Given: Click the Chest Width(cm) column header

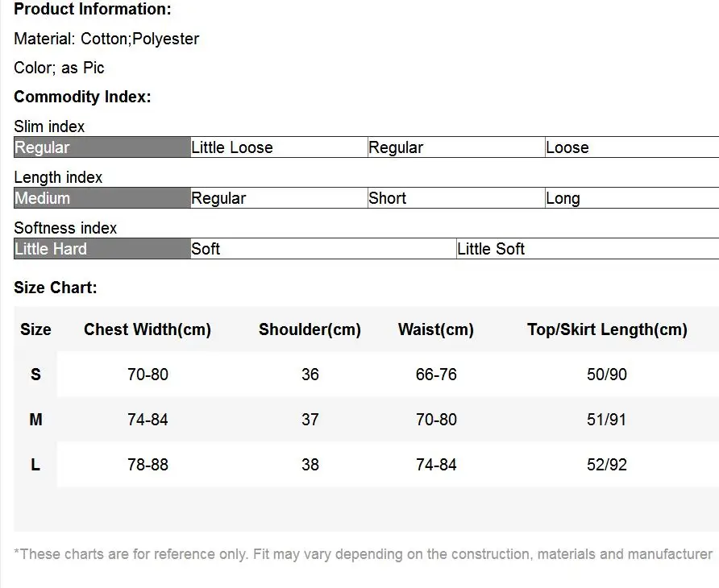Looking at the screenshot, I should 148,329.
